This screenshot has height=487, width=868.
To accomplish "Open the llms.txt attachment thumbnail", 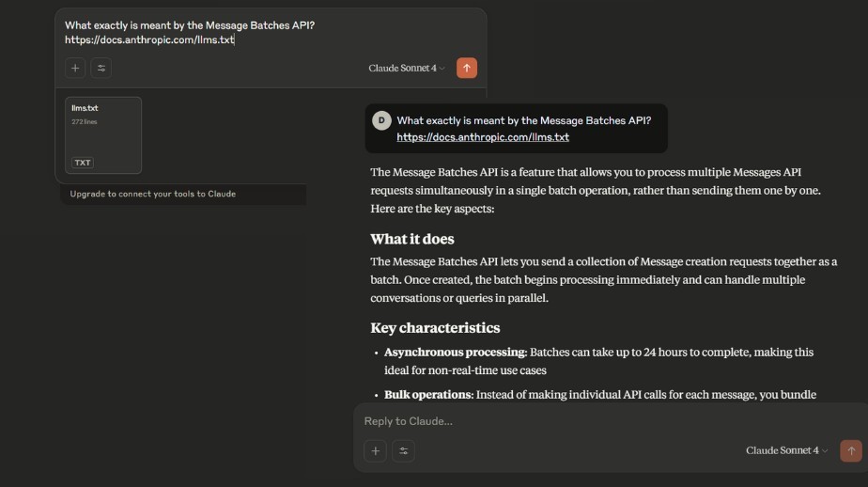I will click(x=103, y=135).
